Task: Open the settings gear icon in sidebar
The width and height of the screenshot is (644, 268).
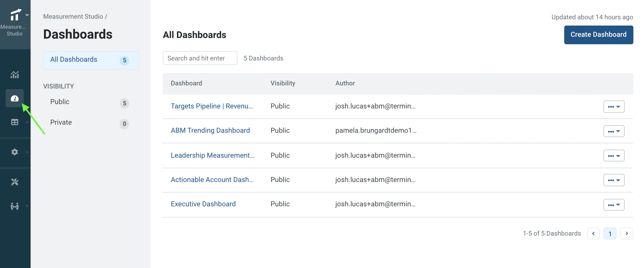Action: coord(15,152)
